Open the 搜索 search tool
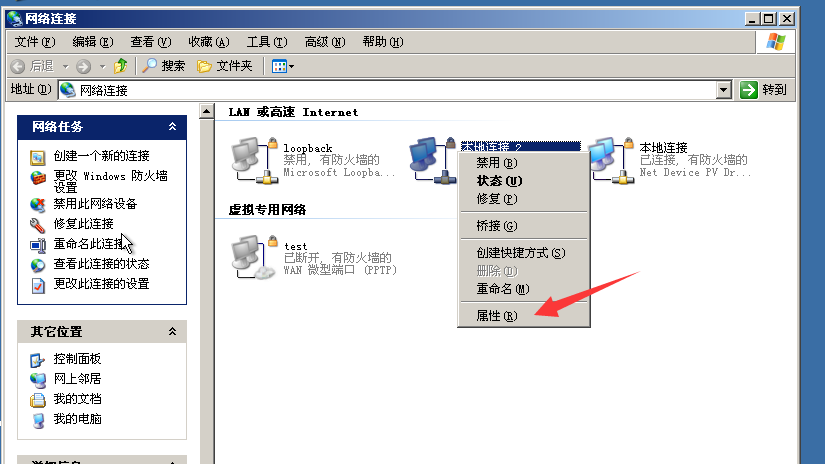Viewport: 825px width, 464px height. (164, 66)
